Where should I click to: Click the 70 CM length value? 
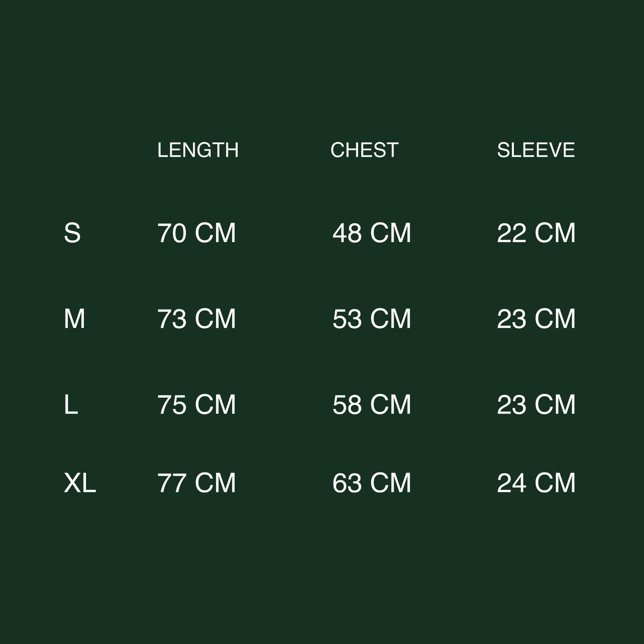(197, 233)
